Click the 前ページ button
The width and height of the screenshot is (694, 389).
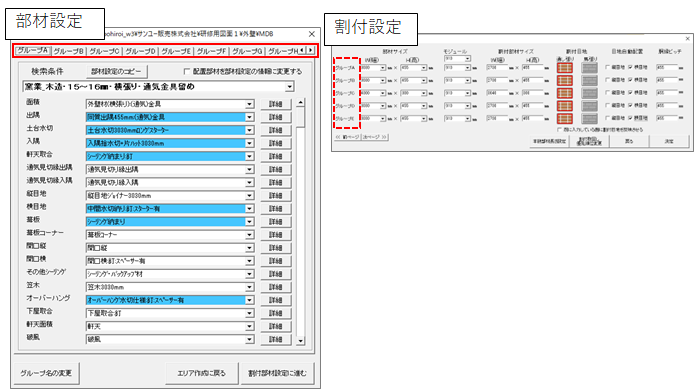coord(347,137)
